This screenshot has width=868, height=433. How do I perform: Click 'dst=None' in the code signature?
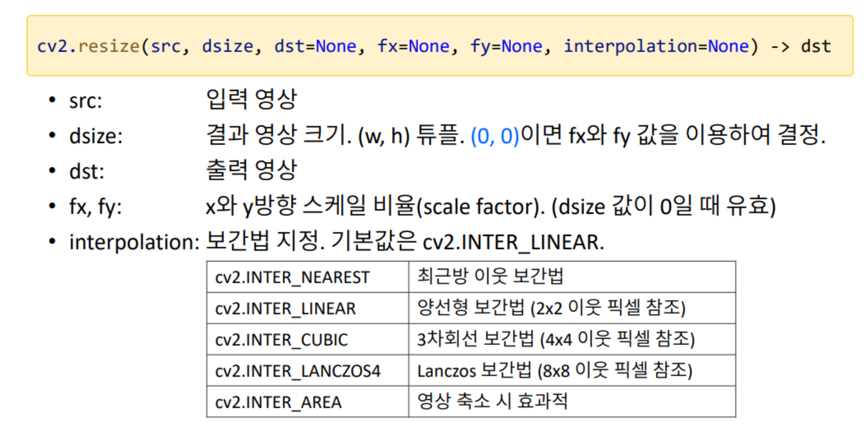pos(315,46)
